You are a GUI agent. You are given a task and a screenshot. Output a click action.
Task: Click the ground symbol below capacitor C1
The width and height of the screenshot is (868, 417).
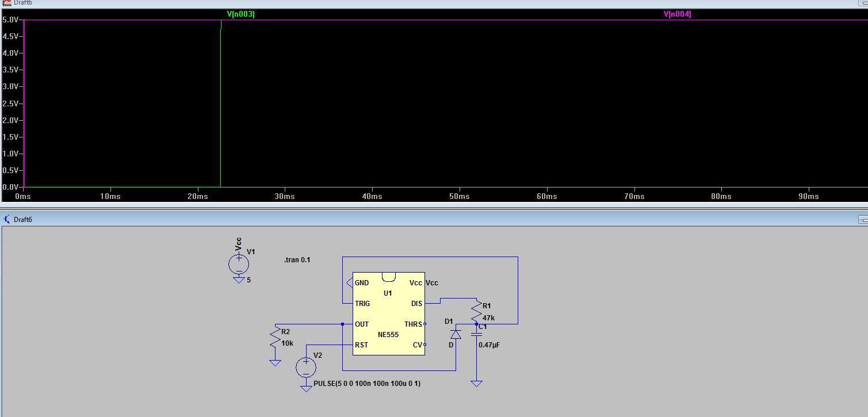pos(476,383)
